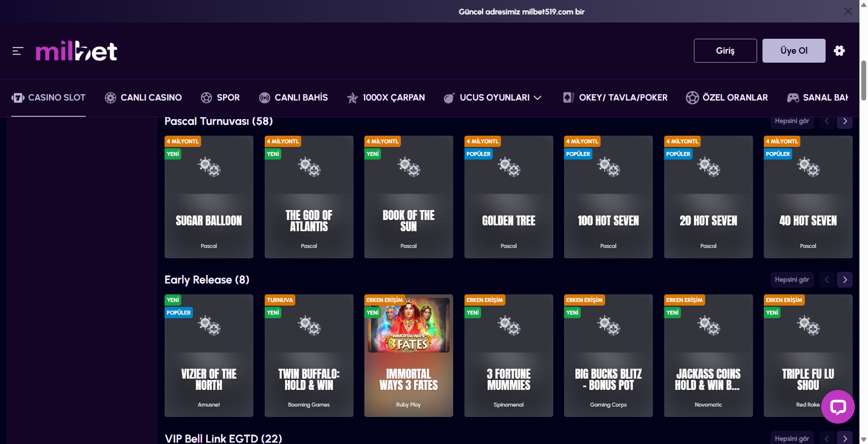The height and width of the screenshot is (444, 868).
Task: Click the Sanal Bahis gamepad icon
Action: click(x=793, y=98)
